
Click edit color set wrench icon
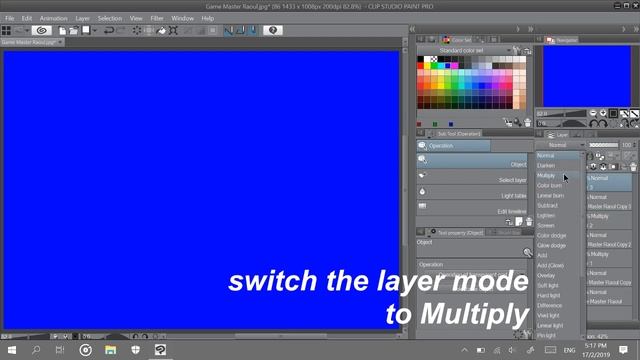517,50
